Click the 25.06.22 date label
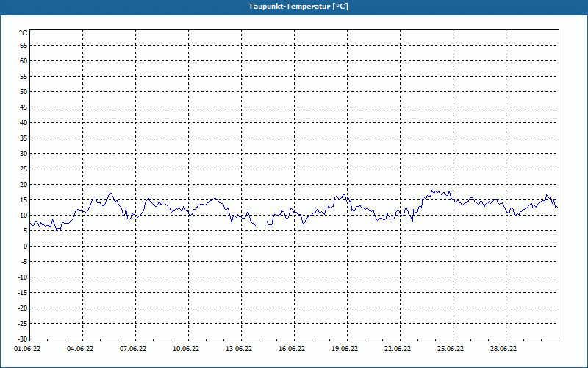 click(x=451, y=349)
